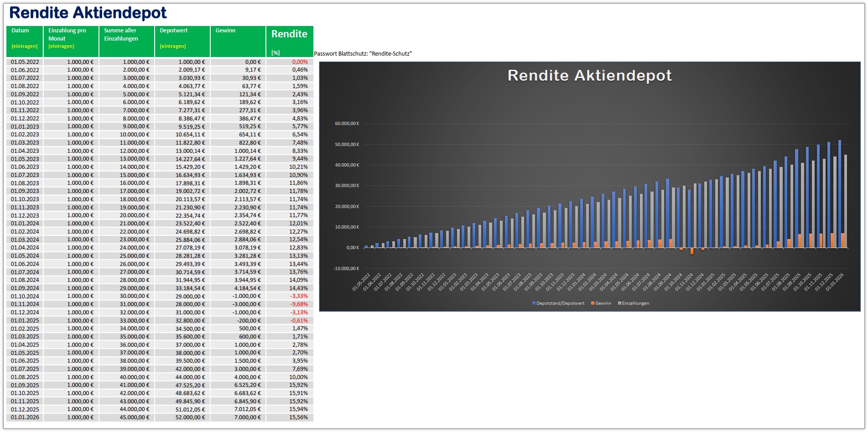
Task: Click the 'Passwort Blattschutz' note text
Action: coord(363,54)
